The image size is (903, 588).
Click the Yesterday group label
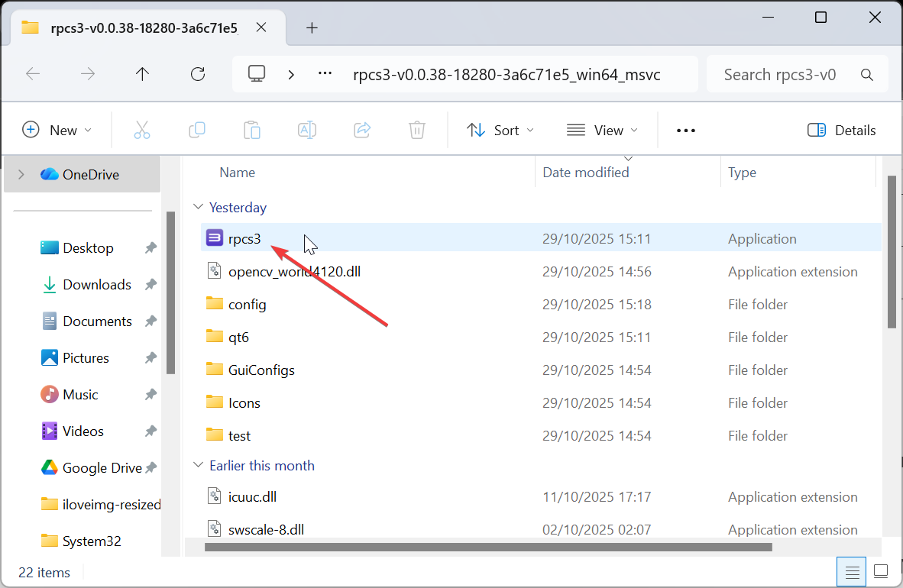[x=238, y=207]
